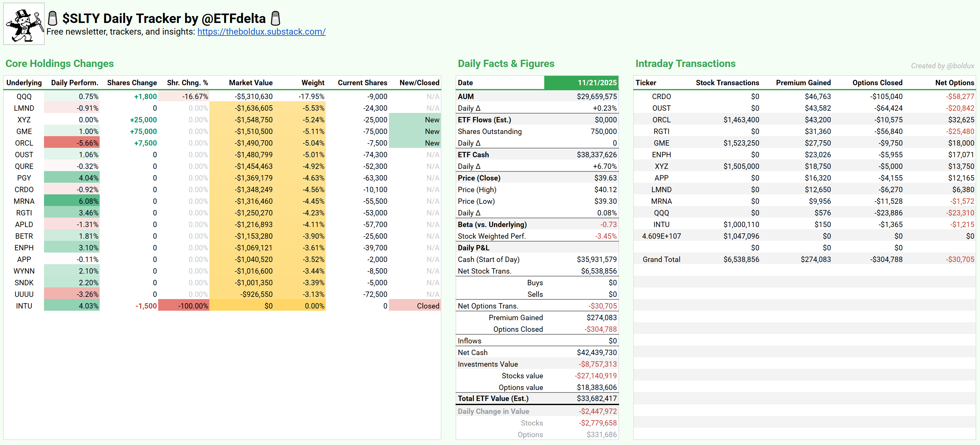Select CRDO in Intraday Transactions
Screen dimensions: 980x445
point(661,97)
